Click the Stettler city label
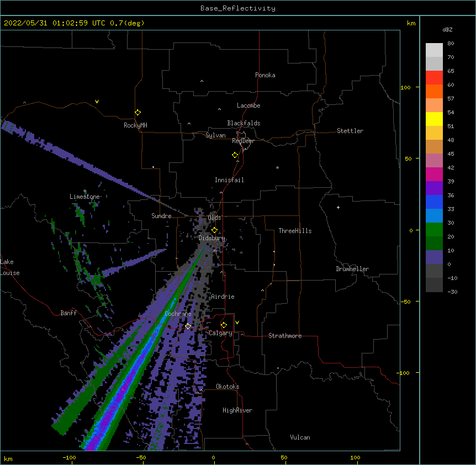Viewport: 476px width, 465px height. (350, 131)
